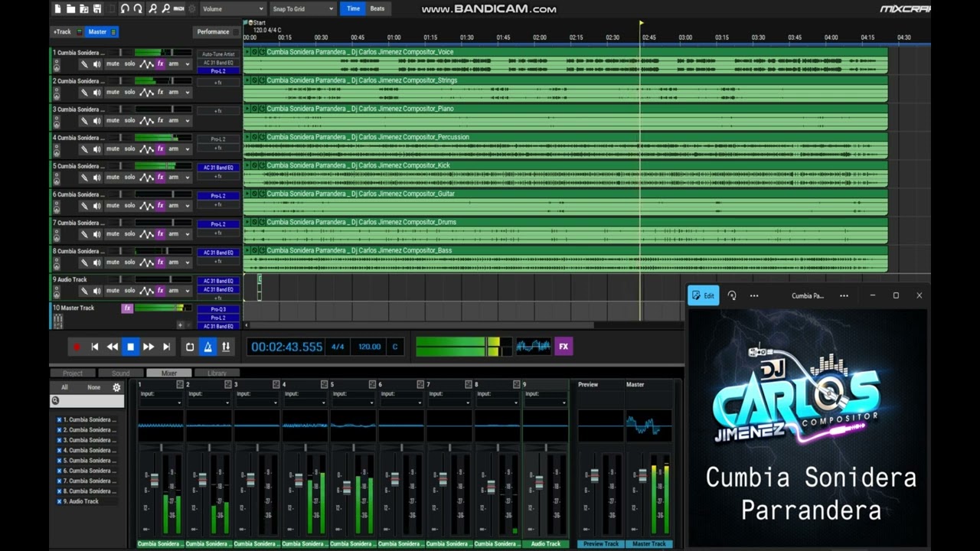Click All in the mixer track filter
980x551 pixels.
click(64, 387)
